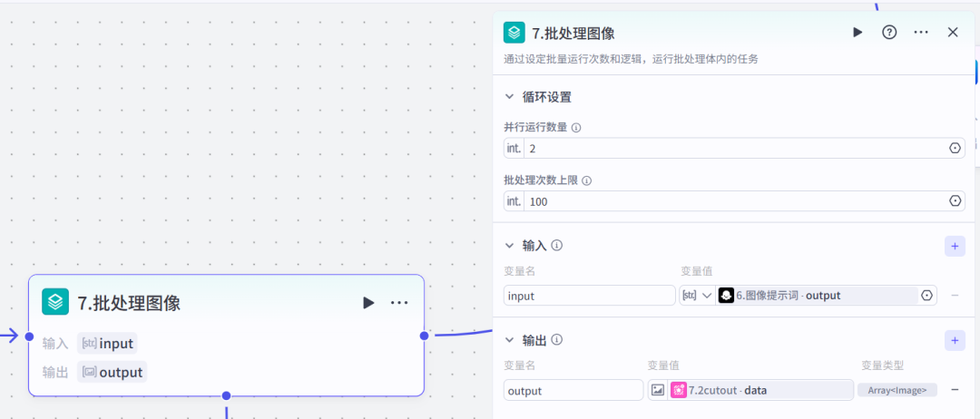This screenshot has height=419, width=980.
Task: Click the image type icon in output row
Action: (658, 390)
